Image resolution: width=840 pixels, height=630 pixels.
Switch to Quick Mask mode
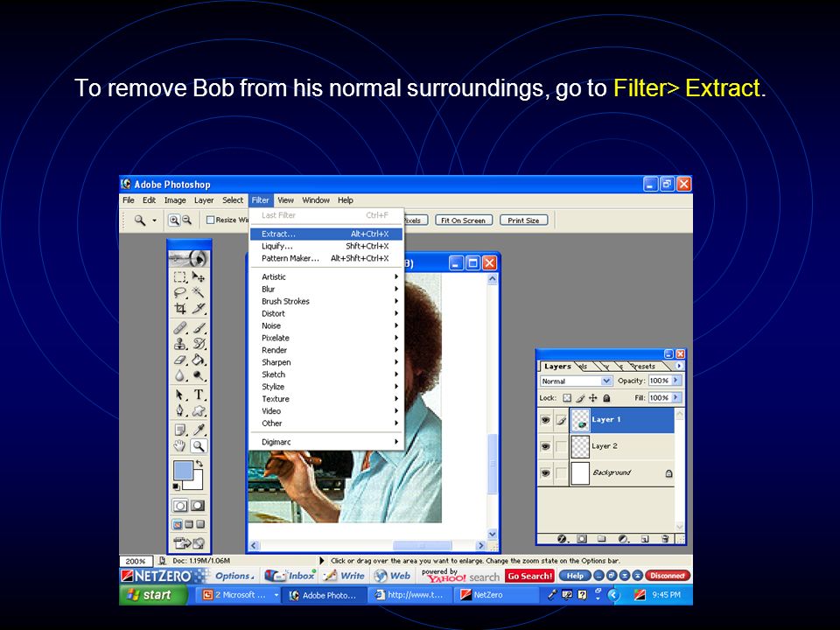[x=198, y=505]
